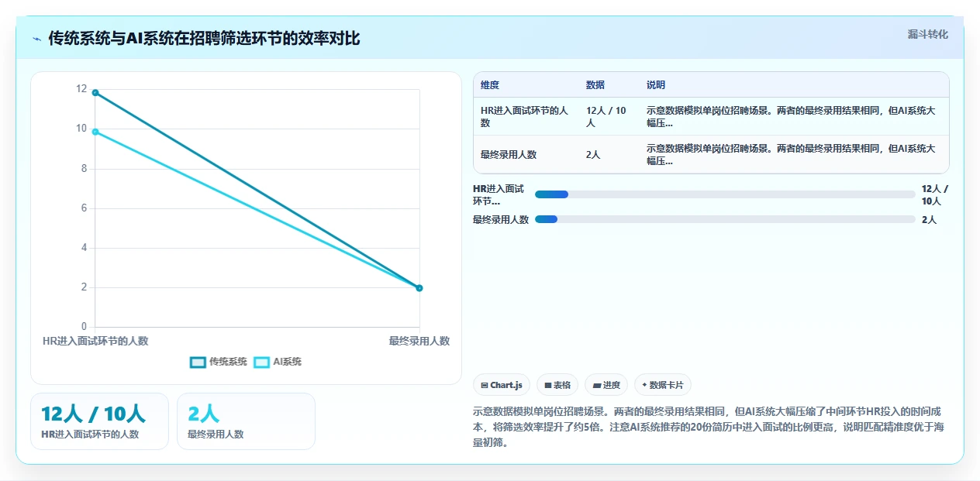Select the Chart.js tag button
This screenshot has width=980, height=481.
tap(502, 385)
